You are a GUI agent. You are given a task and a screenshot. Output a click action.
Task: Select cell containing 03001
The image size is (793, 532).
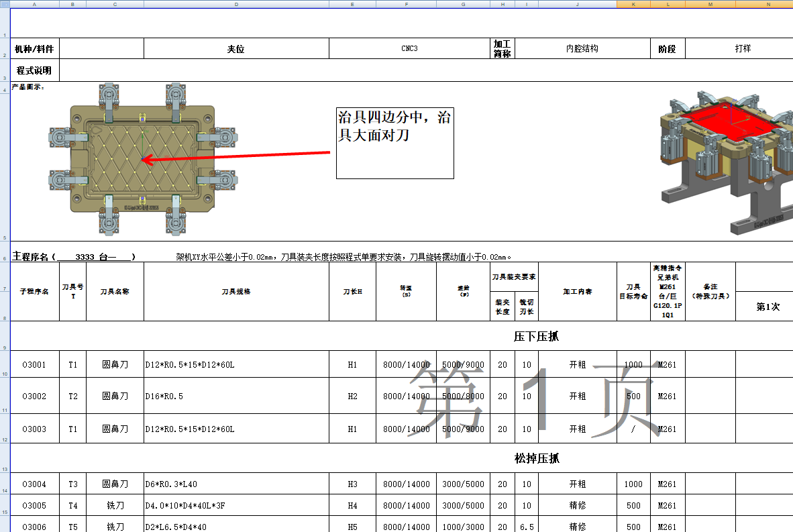coord(35,364)
